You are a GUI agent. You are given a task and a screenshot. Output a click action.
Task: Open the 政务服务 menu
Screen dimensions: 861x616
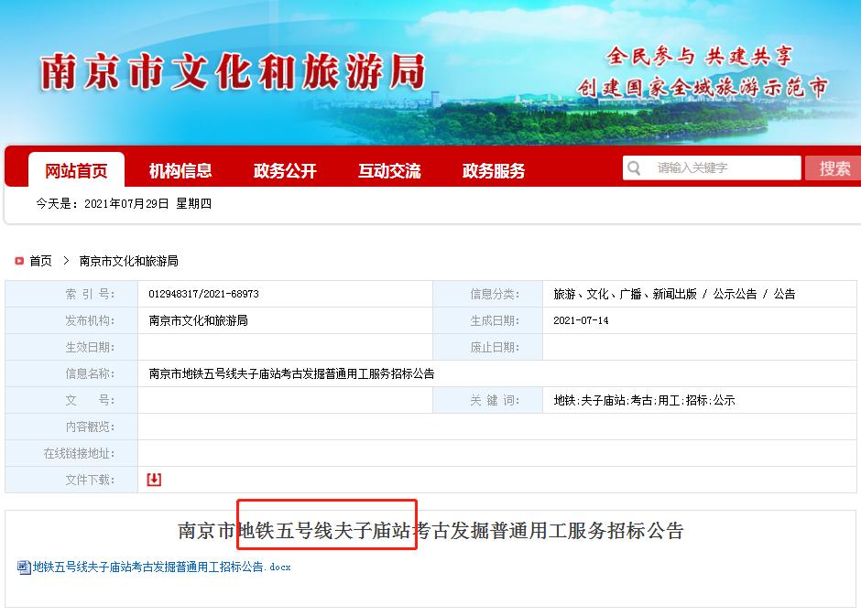(492, 169)
